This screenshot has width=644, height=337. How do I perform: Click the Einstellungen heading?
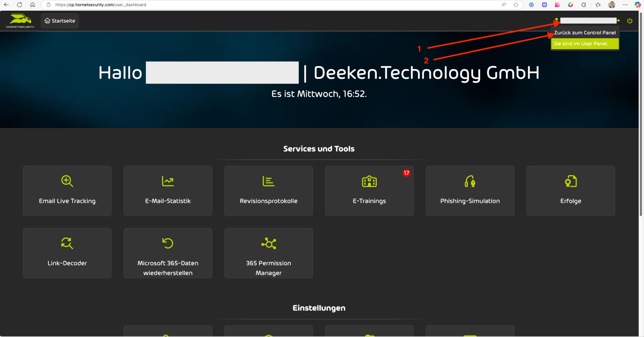click(x=319, y=308)
